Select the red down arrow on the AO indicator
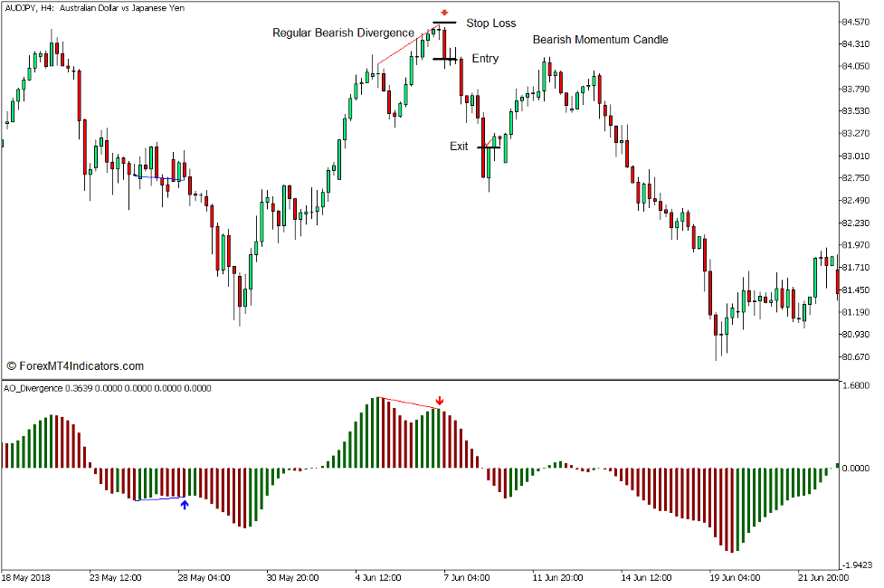The width and height of the screenshot is (884, 588). point(440,398)
